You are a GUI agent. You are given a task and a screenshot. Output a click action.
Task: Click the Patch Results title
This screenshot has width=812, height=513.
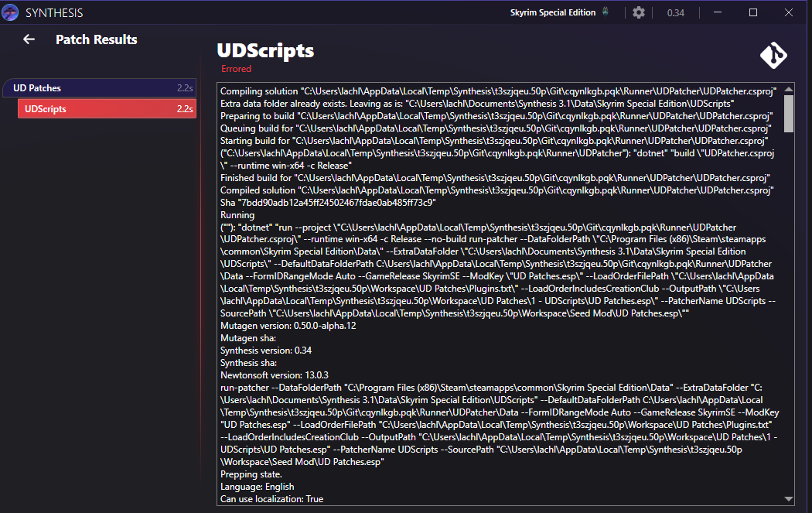pos(97,39)
